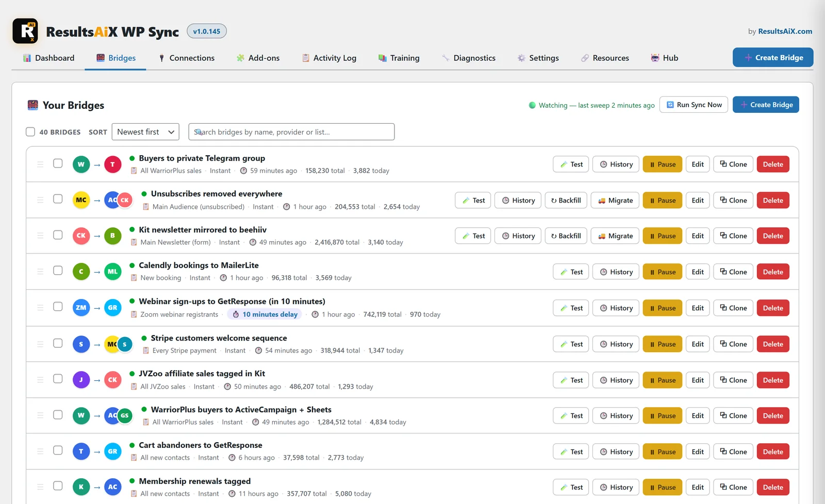The height and width of the screenshot is (504, 825).
Task: Click the GR destination avatar in Cart abandoners row
Action: [112, 451]
